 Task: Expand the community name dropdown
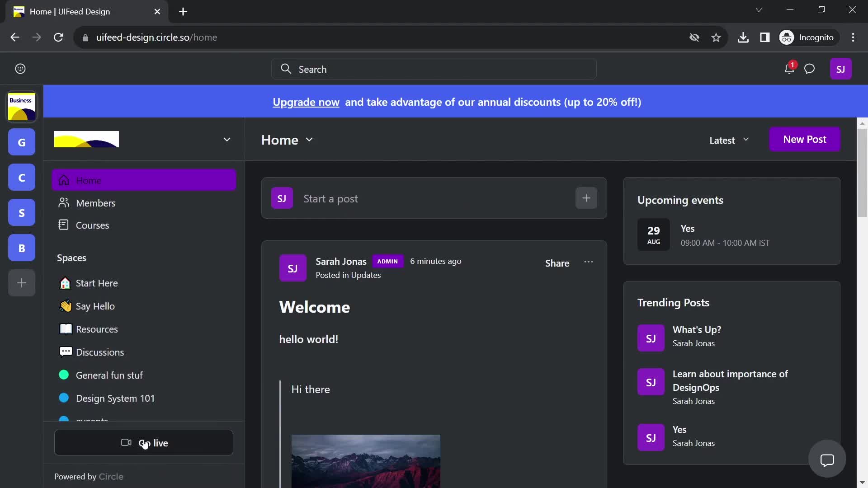coord(226,139)
